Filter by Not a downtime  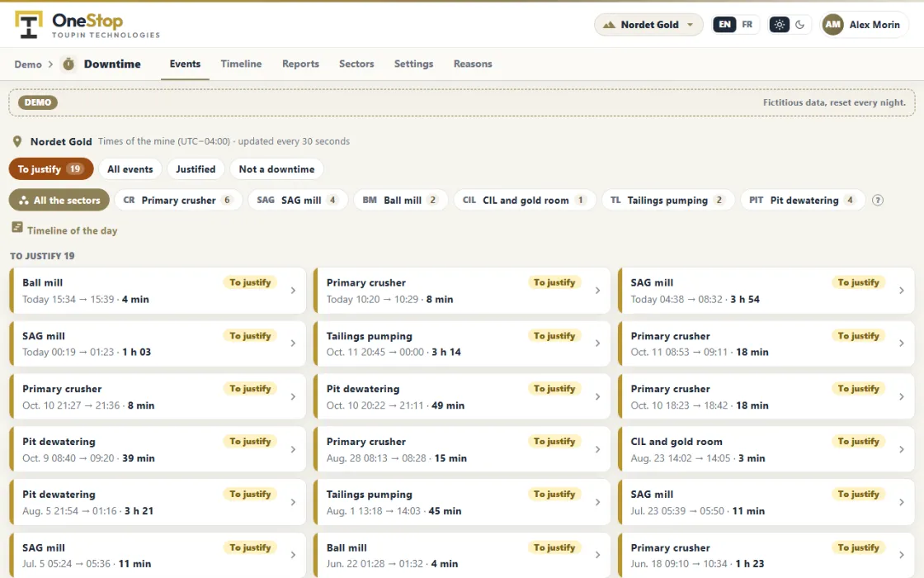click(x=276, y=169)
